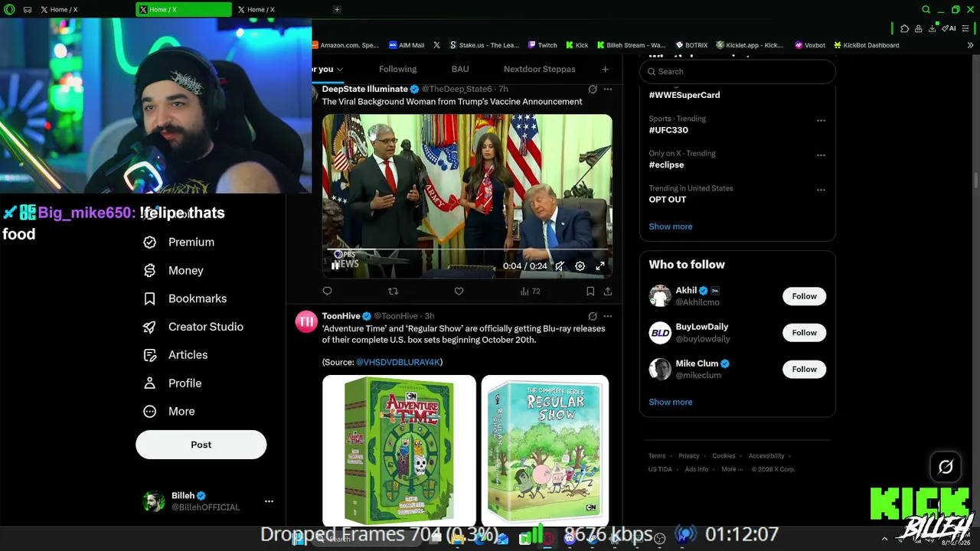Image resolution: width=980 pixels, height=551 pixels.
Task: Like the DeepState Illuminate post
Action: tap(459, 291)
